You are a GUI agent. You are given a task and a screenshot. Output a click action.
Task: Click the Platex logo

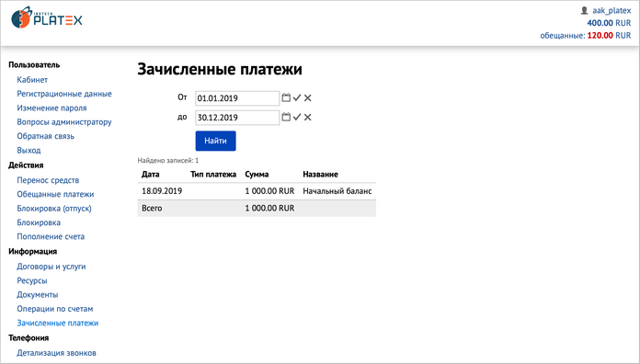pyautogui.click(x=47, y=18)
